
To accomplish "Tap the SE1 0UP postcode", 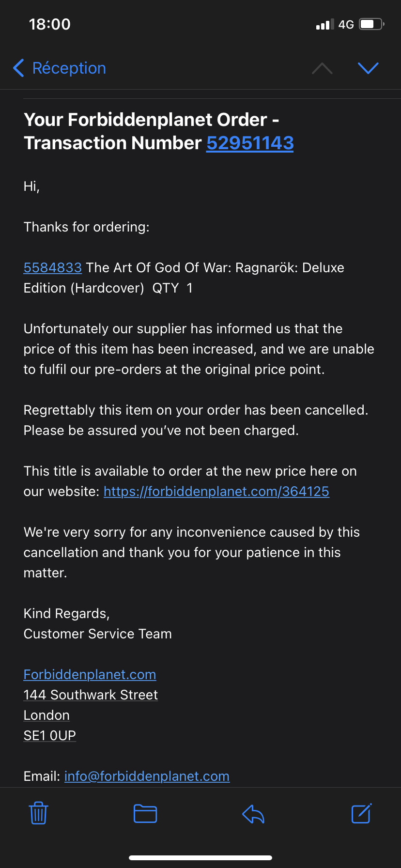I will (50, 735).
